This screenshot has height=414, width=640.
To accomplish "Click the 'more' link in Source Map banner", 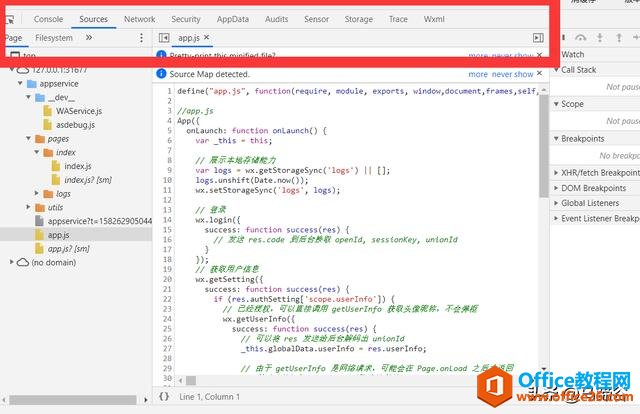I will pos(478,74).
